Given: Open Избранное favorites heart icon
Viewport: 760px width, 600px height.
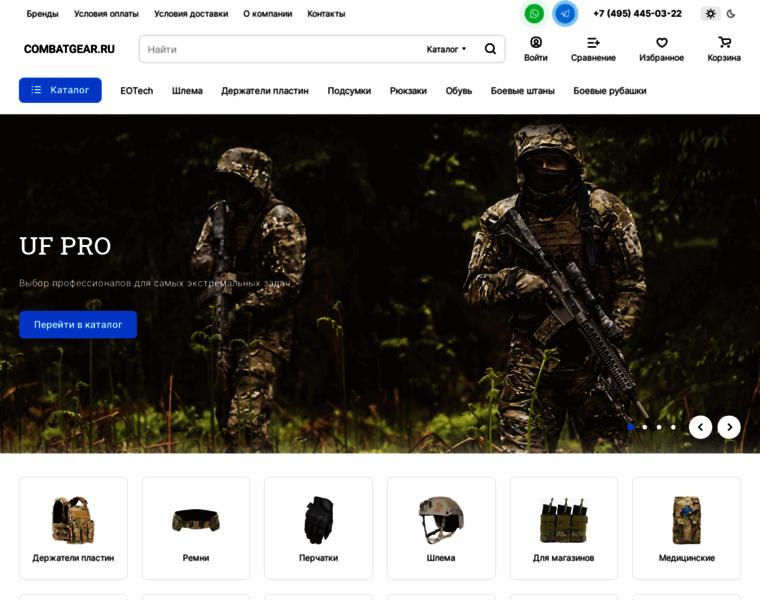Looking at the screenshot, I should [661, 49].
